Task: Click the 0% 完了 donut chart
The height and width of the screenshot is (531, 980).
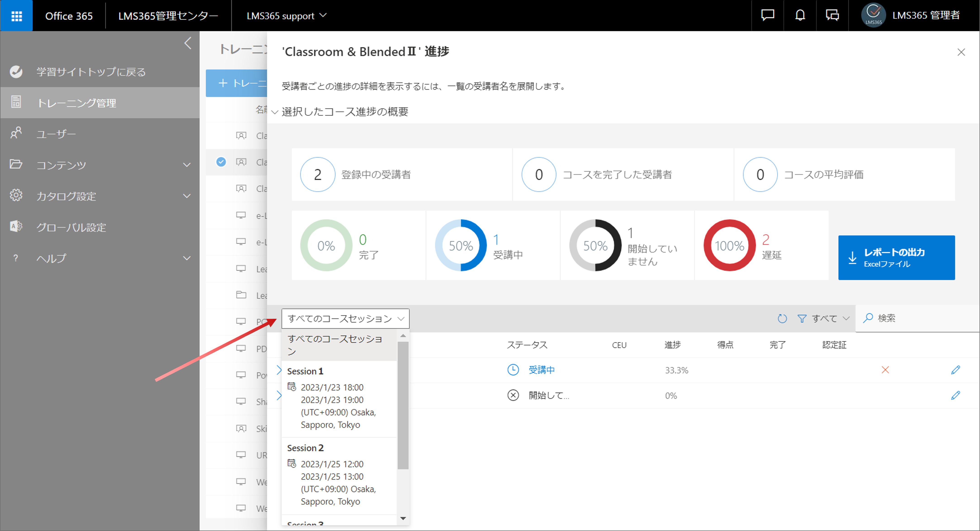Action: (x=326, y=245)
